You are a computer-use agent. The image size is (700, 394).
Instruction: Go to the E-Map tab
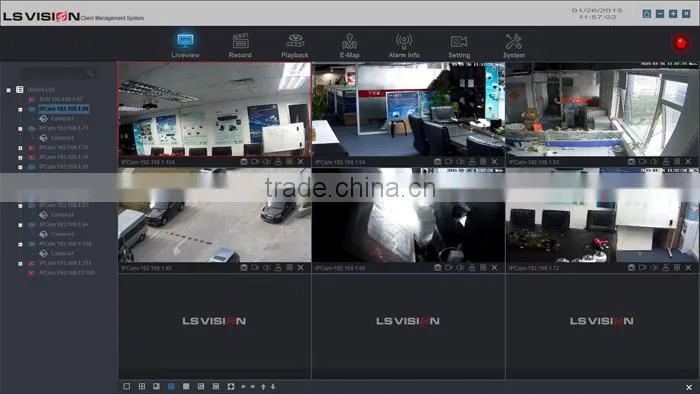(x=350, y=45)
